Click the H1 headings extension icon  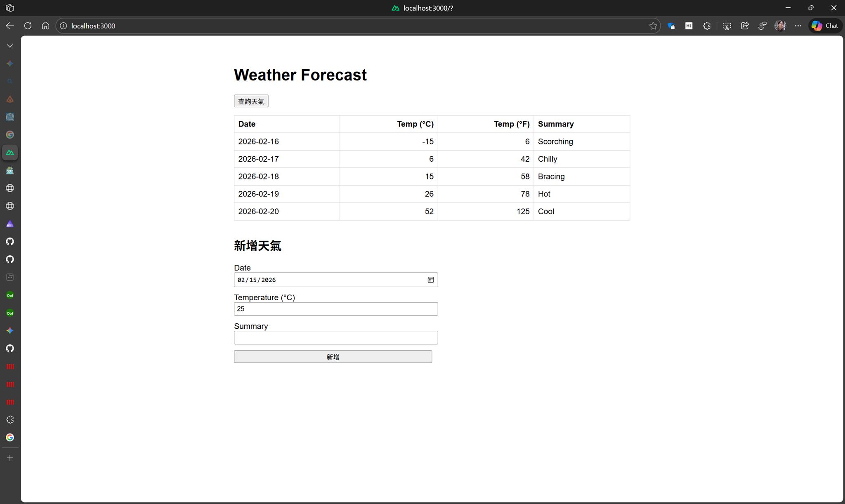[689, 26]
